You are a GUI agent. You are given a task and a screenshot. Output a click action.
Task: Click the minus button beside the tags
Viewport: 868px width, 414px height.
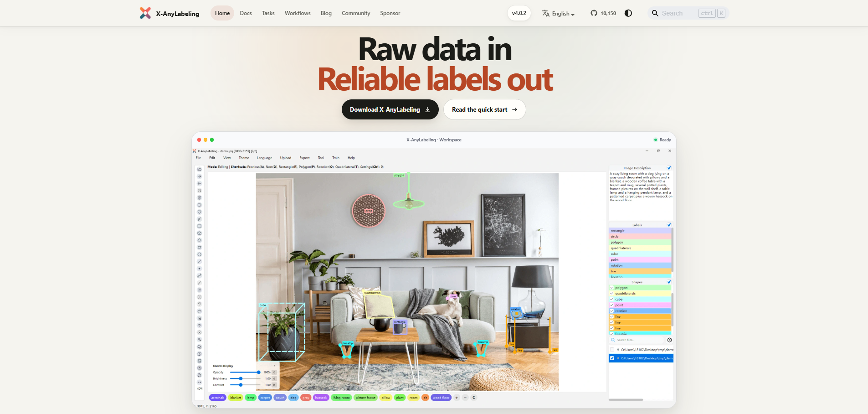point(465,398)
